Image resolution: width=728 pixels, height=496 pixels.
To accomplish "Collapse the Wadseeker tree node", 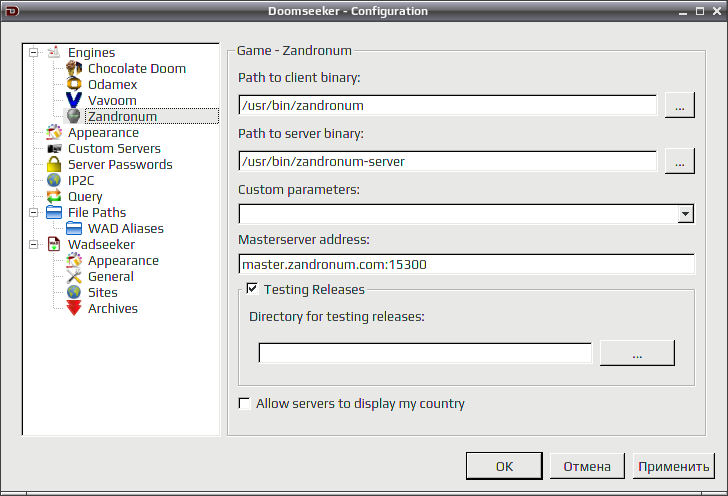I will click(33, 244).
